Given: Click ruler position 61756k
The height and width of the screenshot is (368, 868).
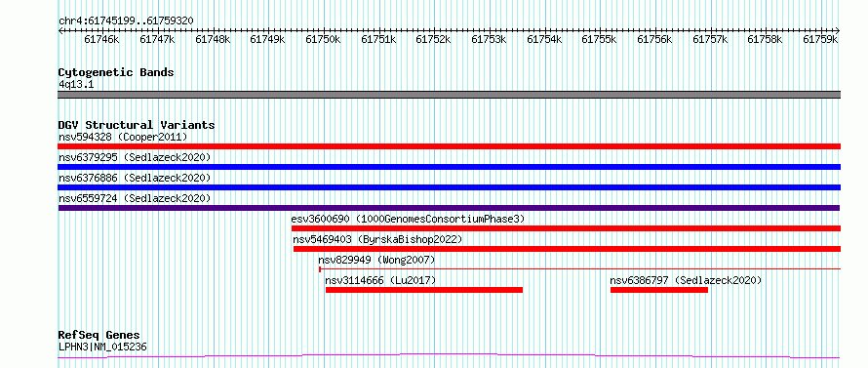Looking at the screenshot, I should [x=654, y=39].
